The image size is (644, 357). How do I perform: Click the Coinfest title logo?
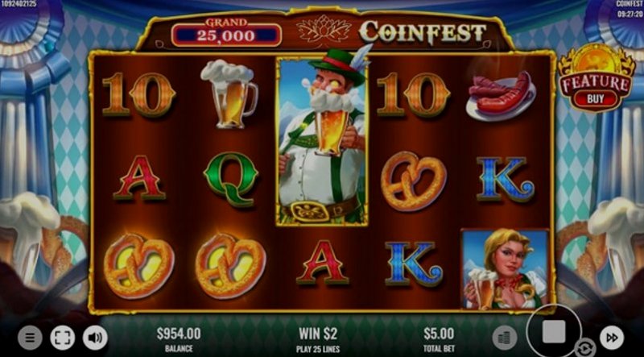click(x=423, y=33)
